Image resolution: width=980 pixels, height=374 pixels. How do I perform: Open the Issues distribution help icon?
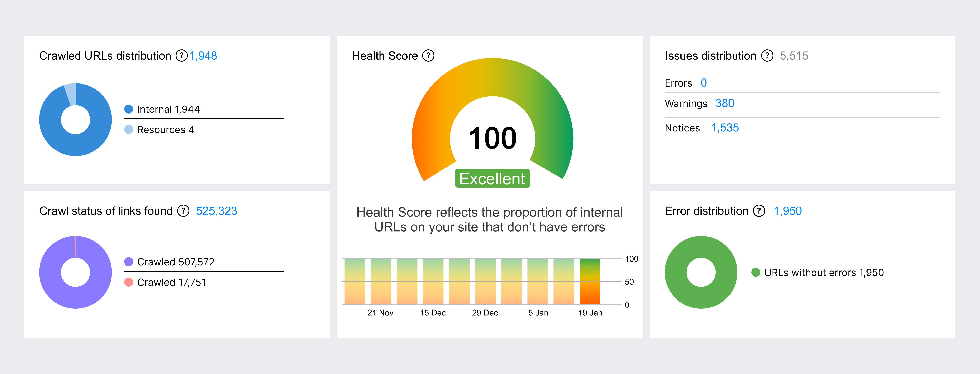pos(767,56)
